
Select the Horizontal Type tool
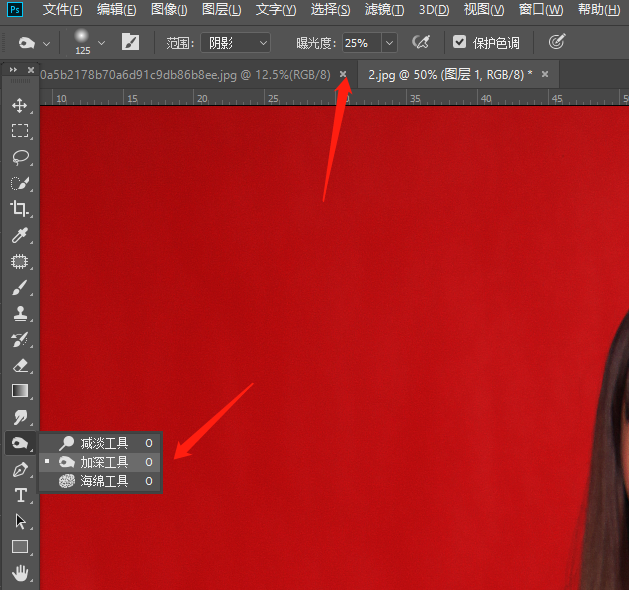tap(19, 495)
